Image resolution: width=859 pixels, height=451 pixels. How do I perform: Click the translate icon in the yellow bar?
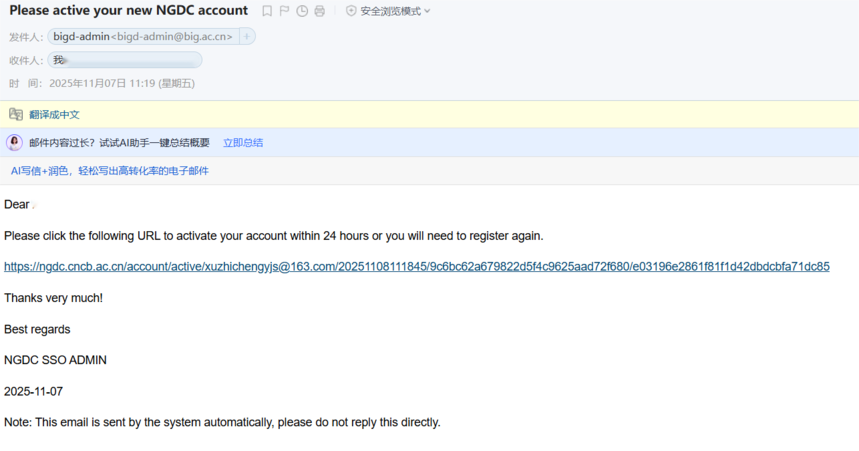[16, 115]
